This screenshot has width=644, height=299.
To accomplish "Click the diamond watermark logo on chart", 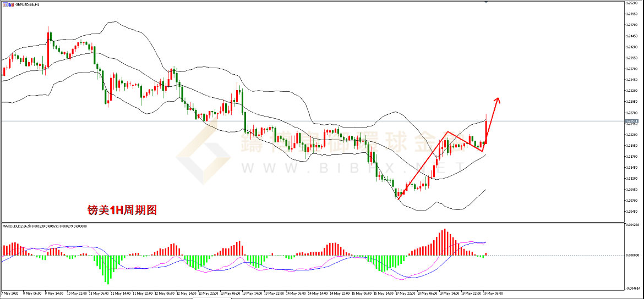I will click(204, 157).
